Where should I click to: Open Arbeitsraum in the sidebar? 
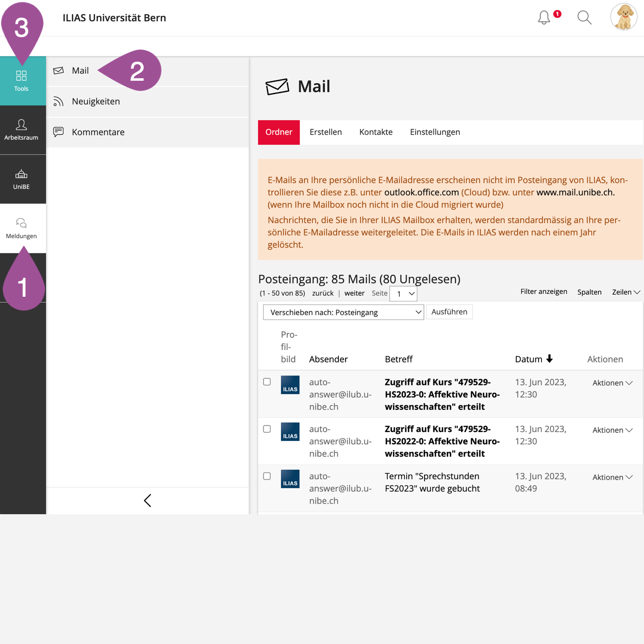click(x=21, y=130)
